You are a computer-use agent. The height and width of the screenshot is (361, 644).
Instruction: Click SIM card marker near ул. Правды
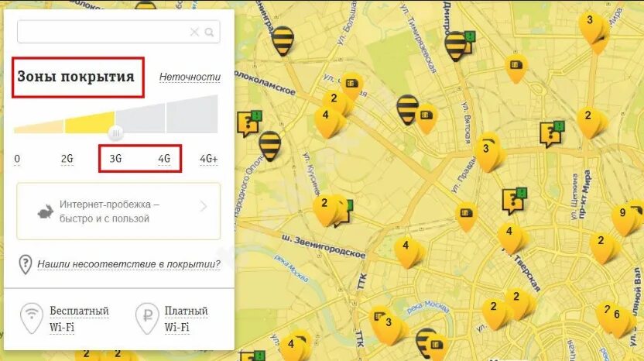pyautogui.click(x=466, y=216)
